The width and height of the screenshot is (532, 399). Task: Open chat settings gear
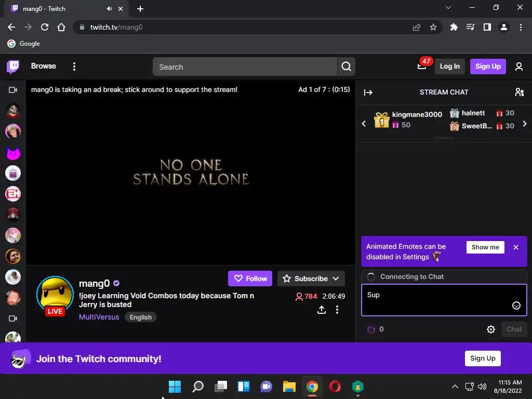click(x=490, y=329)
